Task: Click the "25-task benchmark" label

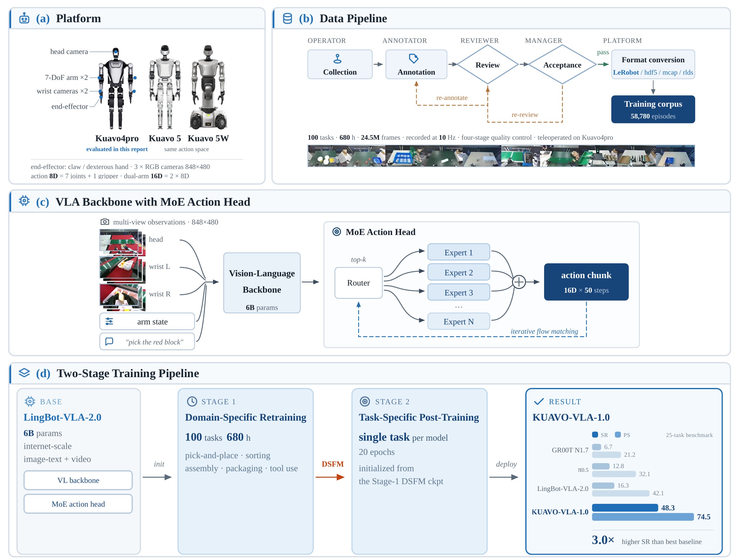Action: (x=689, y=435)
